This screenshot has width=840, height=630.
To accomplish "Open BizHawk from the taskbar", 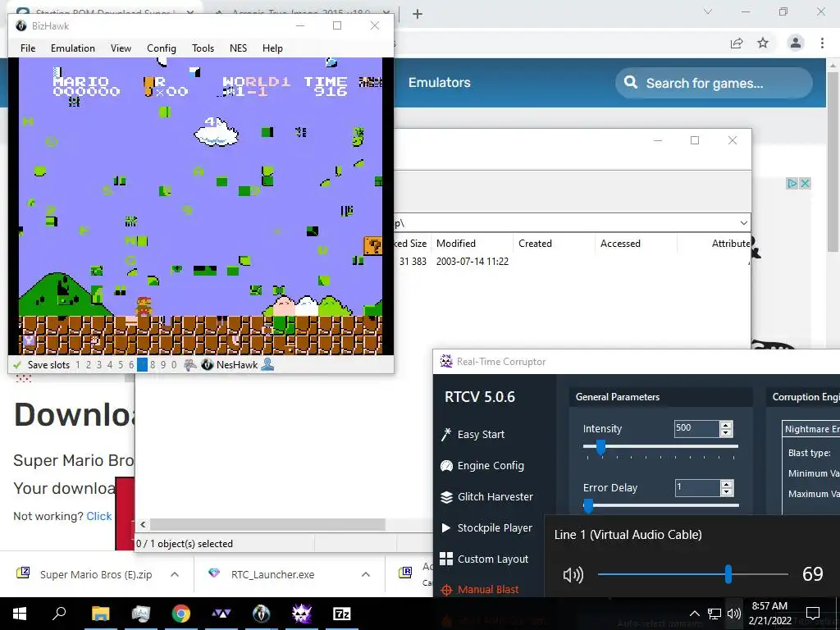I will (x=262, y=614).
